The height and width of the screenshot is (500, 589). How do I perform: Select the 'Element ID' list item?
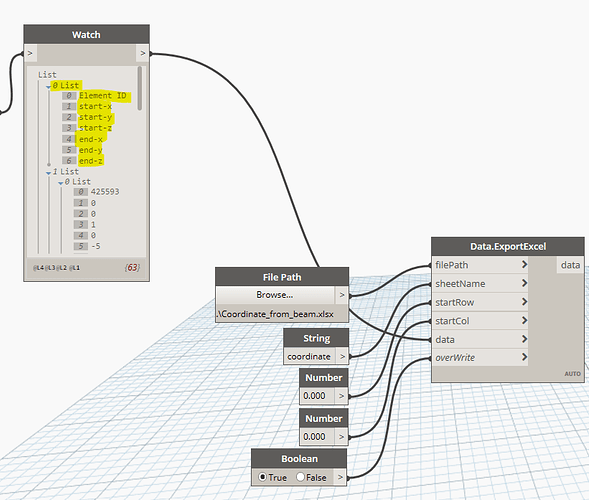[103, 96]
